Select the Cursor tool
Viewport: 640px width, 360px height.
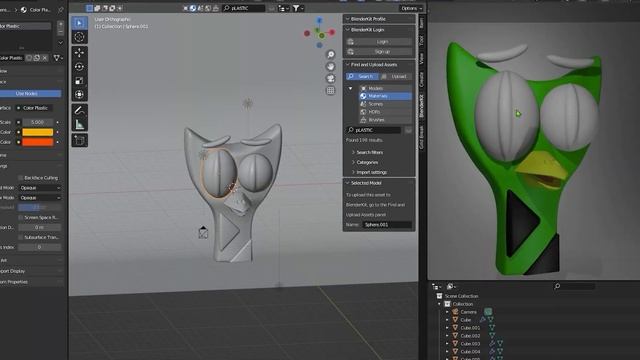(x=80, y=37)
